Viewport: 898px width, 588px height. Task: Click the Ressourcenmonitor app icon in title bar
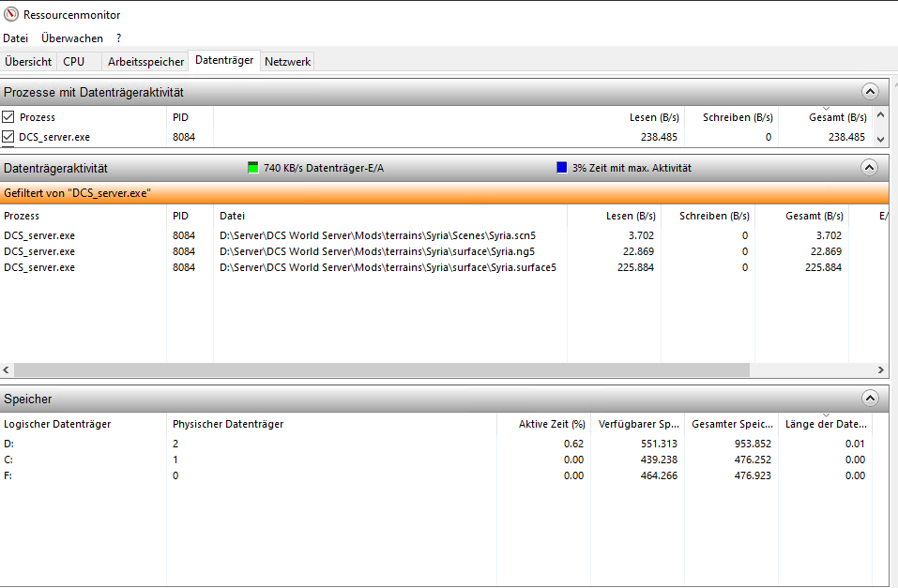point(11,14)
